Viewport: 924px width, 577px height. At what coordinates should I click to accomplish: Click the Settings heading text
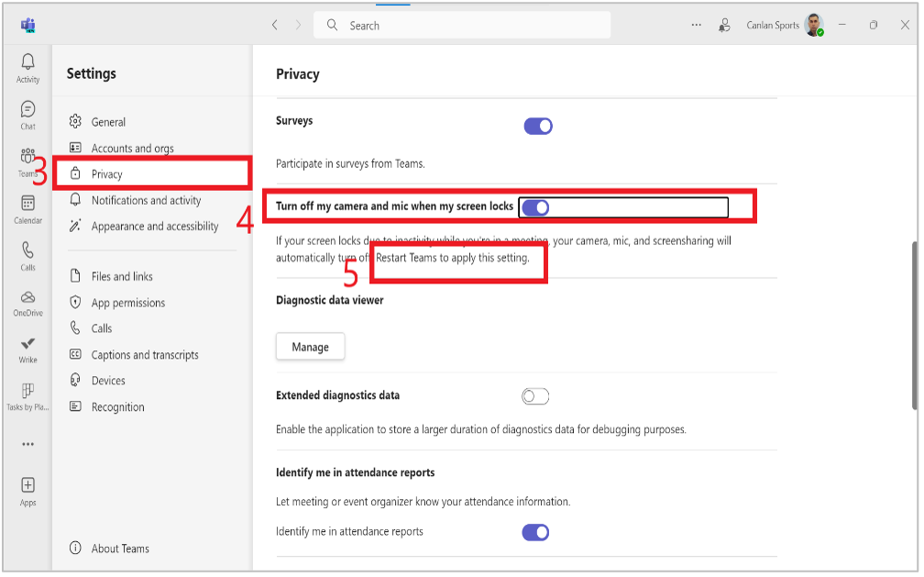point(92,73)
